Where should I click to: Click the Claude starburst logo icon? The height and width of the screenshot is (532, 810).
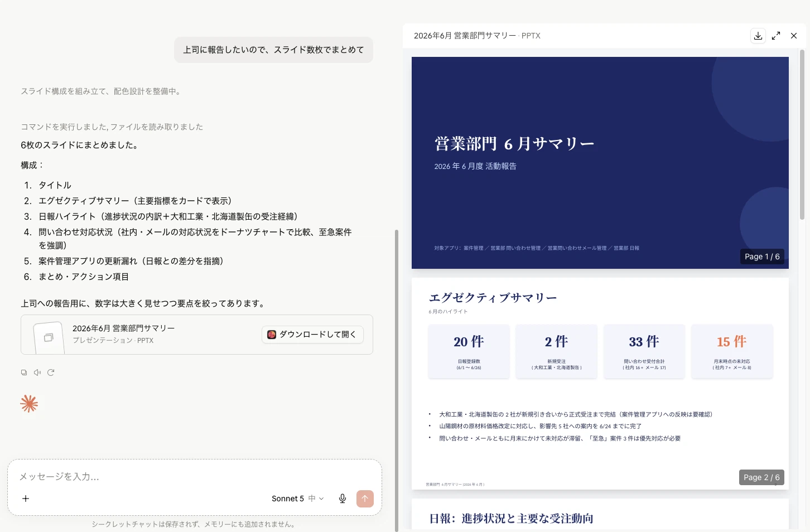tap(29, 403)
